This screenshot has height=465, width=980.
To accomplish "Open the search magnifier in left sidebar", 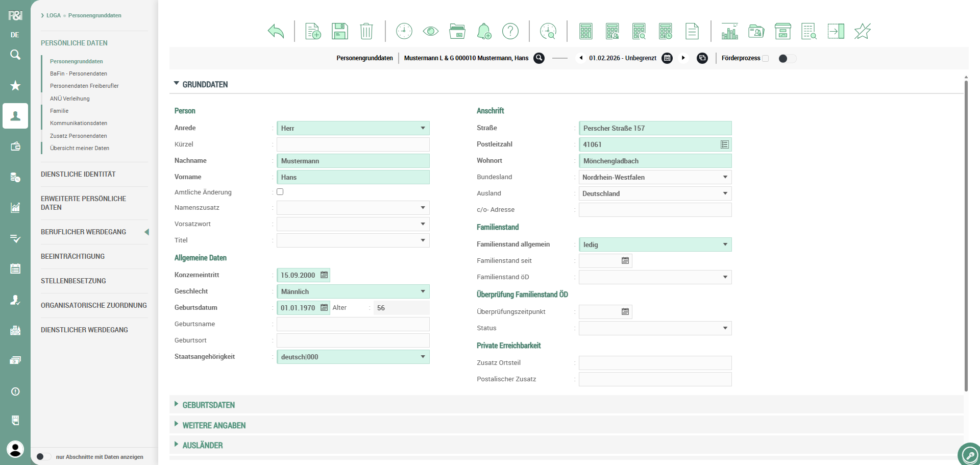I will (x=15, y=55).
